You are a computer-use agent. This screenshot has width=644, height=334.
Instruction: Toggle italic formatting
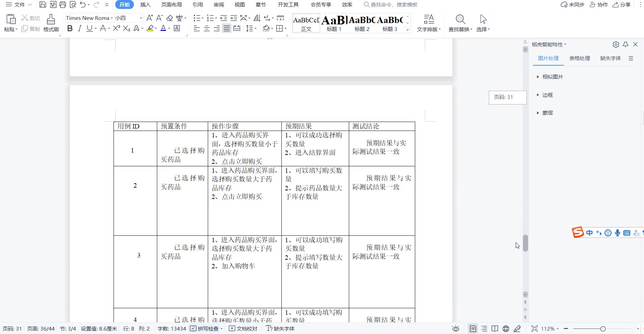coord(79,28)
